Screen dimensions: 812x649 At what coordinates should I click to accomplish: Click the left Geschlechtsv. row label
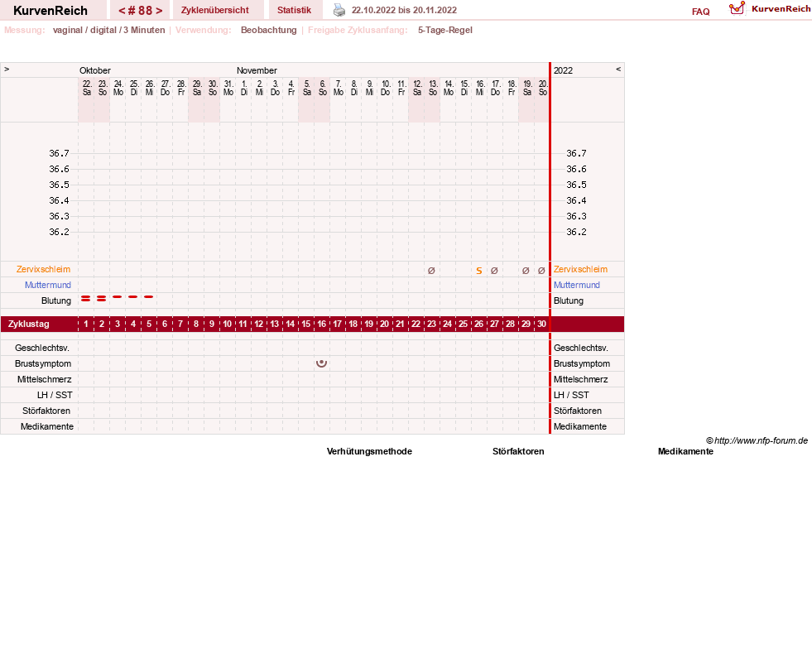(42, 348)
